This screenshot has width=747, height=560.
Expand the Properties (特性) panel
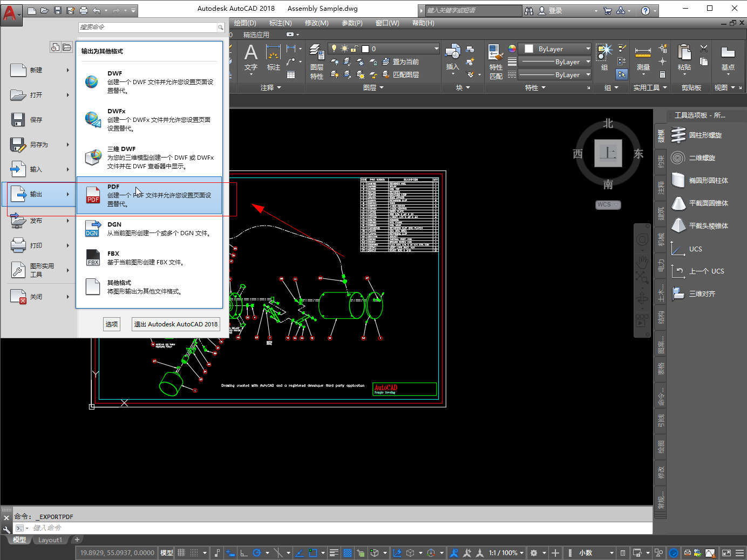(535, 87)
